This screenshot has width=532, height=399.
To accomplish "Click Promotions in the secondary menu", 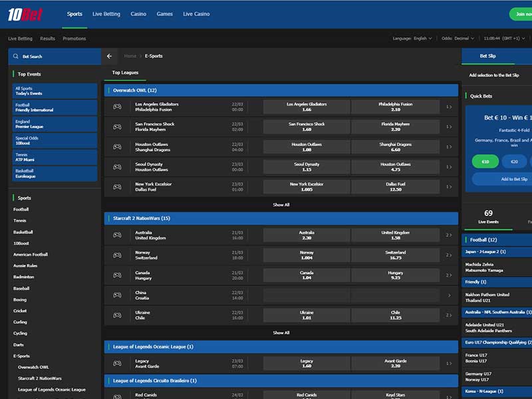I will (x=74, y=39).
